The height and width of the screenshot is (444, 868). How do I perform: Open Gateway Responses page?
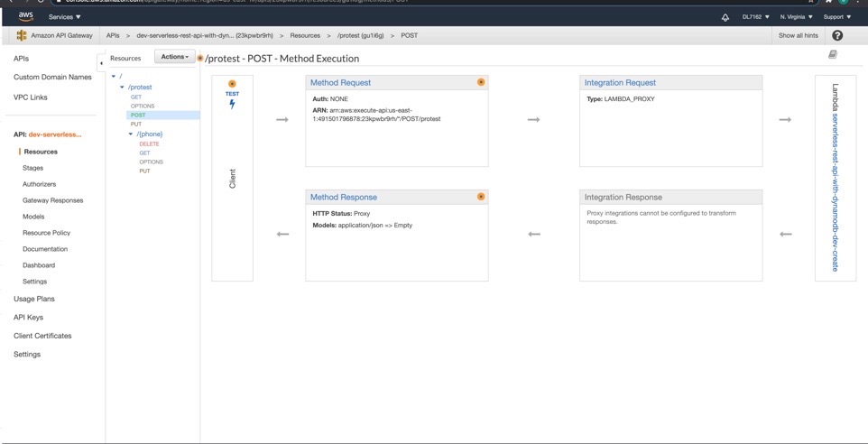click(x=53, y=200)
